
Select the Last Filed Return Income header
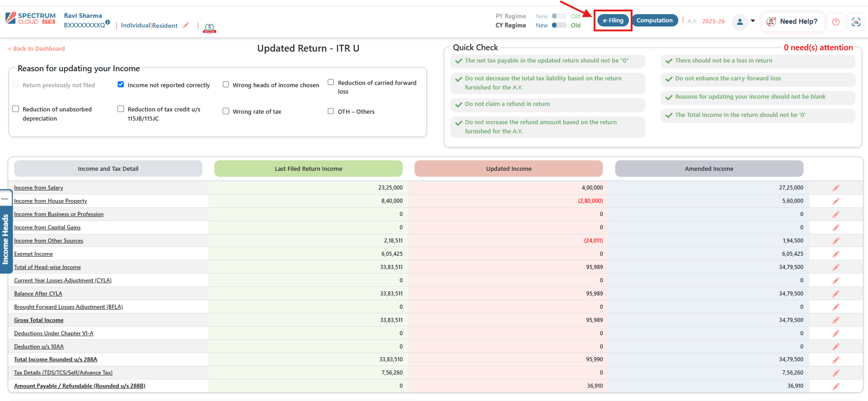point(309,169)
